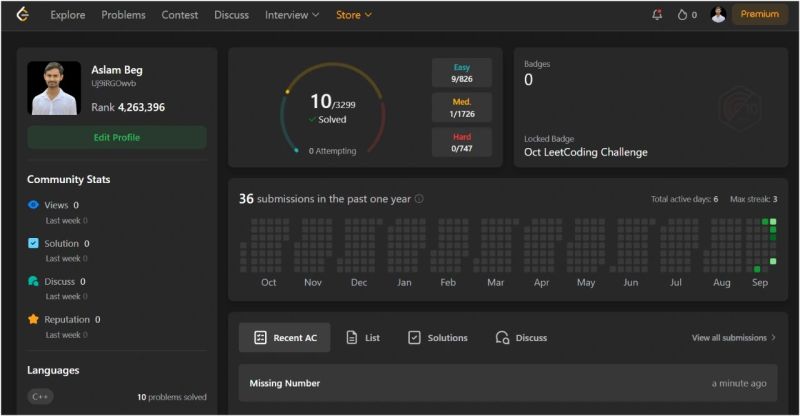
Task: Click bright green September heatmap square at top
Action: click(773, 222)
